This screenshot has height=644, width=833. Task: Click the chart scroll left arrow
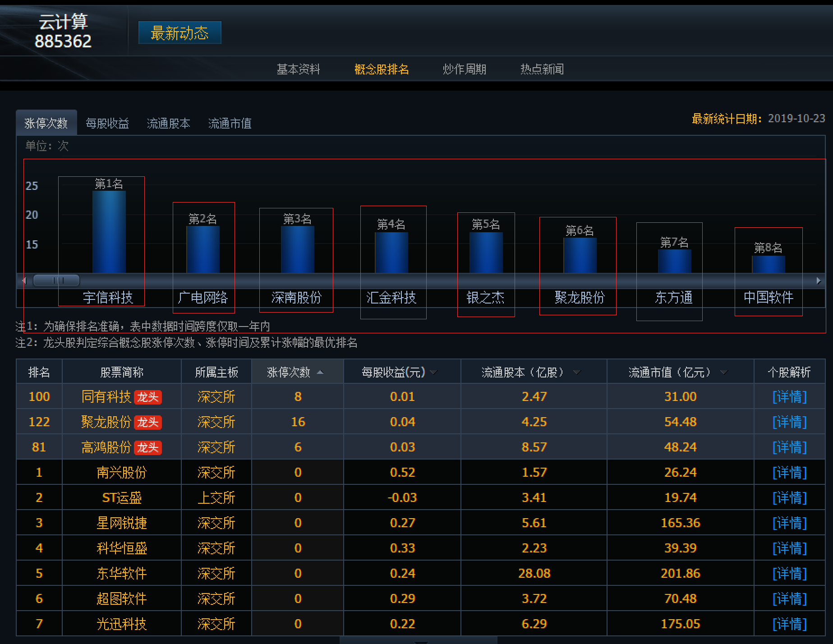[24, 281]
